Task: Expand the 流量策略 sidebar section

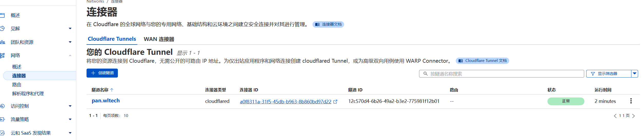Action: (x=70, y=119)
